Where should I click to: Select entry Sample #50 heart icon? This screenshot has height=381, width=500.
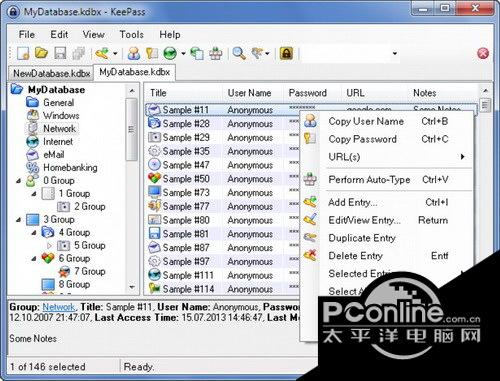point(154,179)
